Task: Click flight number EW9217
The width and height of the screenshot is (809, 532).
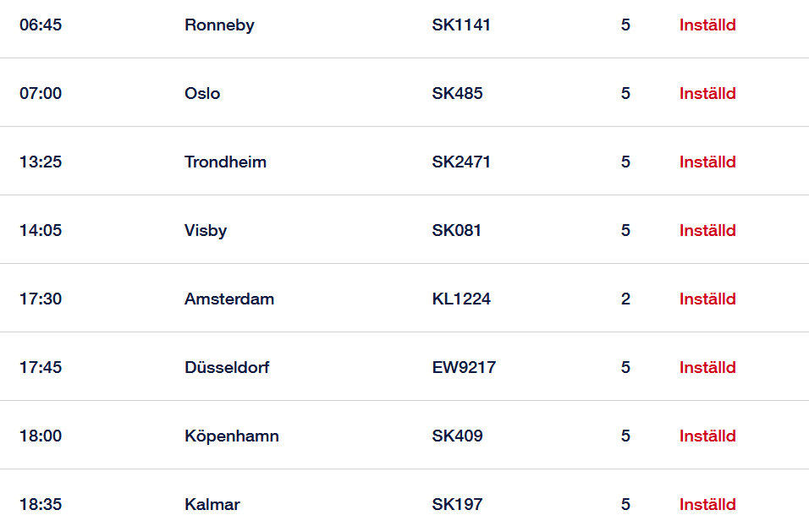Action: (464, 368)
